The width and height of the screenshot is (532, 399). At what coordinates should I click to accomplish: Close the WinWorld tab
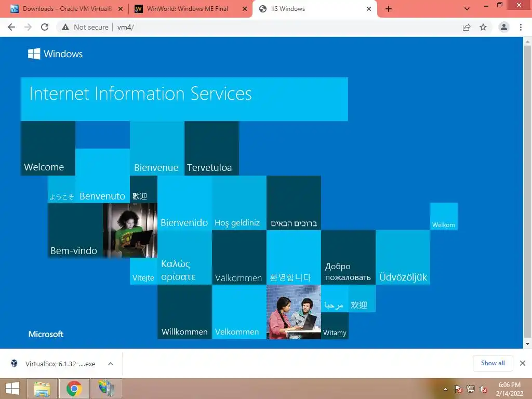point(245,9)
